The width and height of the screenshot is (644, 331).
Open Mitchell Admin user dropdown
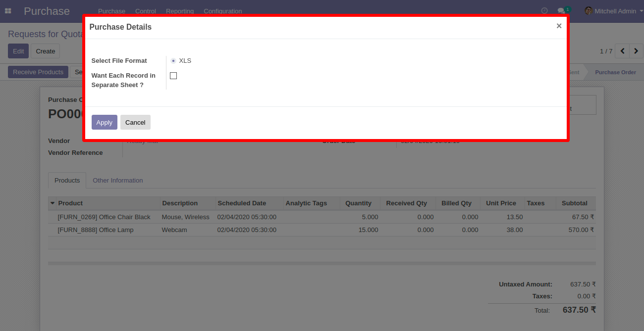coord(615,11)
